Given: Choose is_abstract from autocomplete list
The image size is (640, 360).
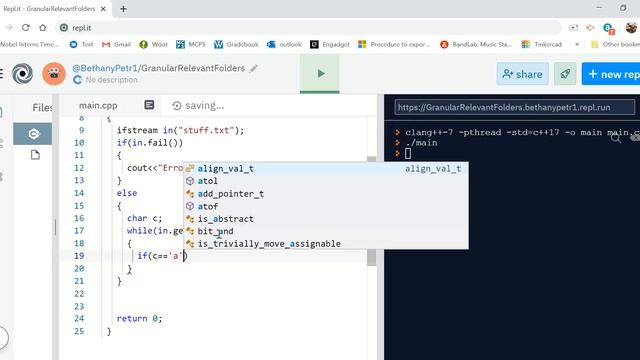Looking at the screenshot, I should click(x=326, y=219).
